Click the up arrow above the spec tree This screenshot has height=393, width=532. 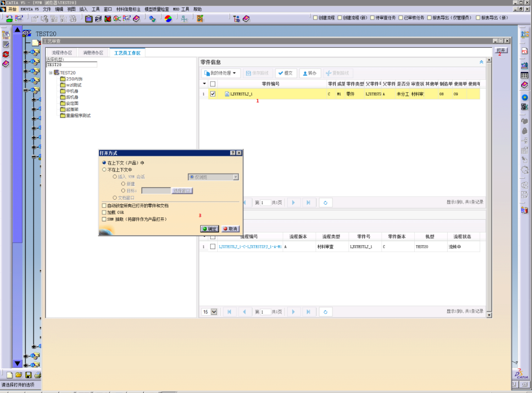17,30
